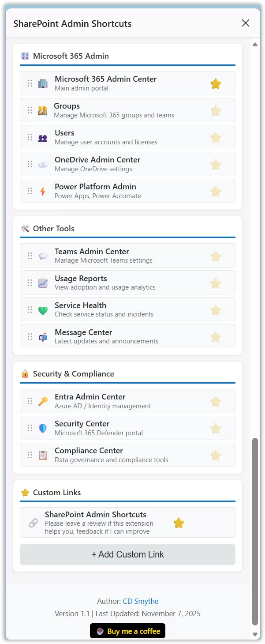265x644 pixels.
Task: Favorite the Entra Admin Center shortcut
Action: coord(216,402)
